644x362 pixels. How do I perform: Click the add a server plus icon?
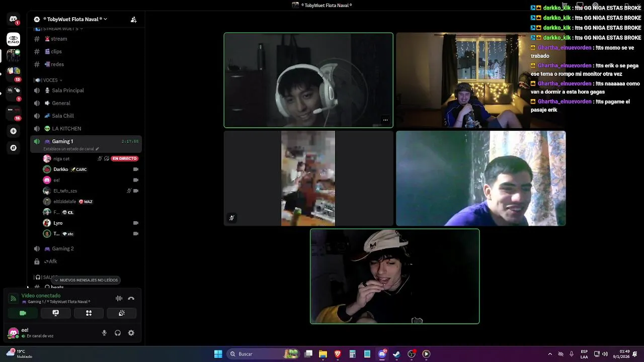pos(13,131)
